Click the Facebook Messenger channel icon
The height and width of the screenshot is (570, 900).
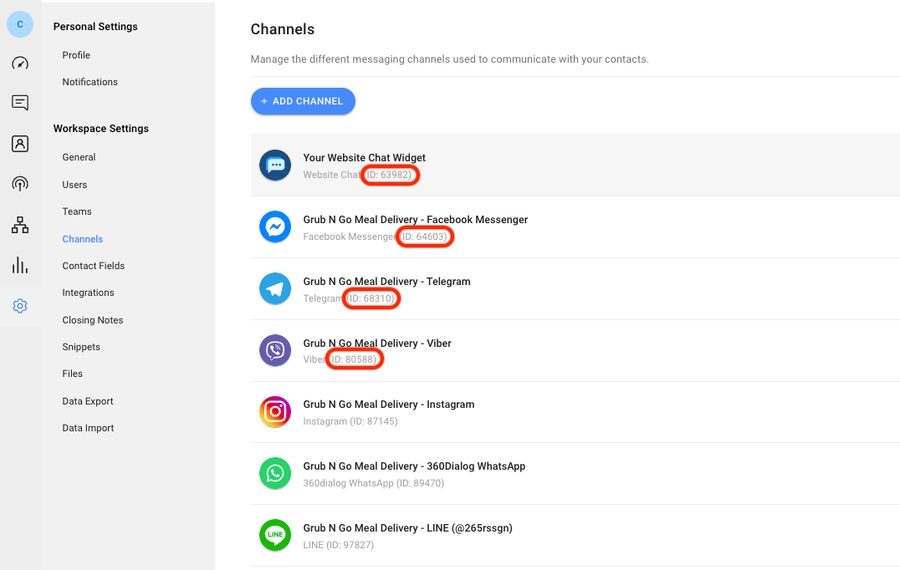point(275,227)
